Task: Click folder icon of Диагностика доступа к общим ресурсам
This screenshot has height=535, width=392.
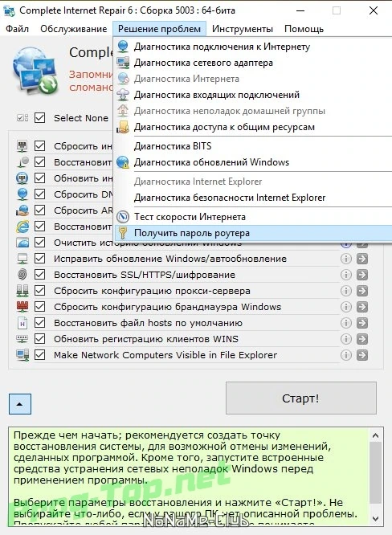Action: 123,127
